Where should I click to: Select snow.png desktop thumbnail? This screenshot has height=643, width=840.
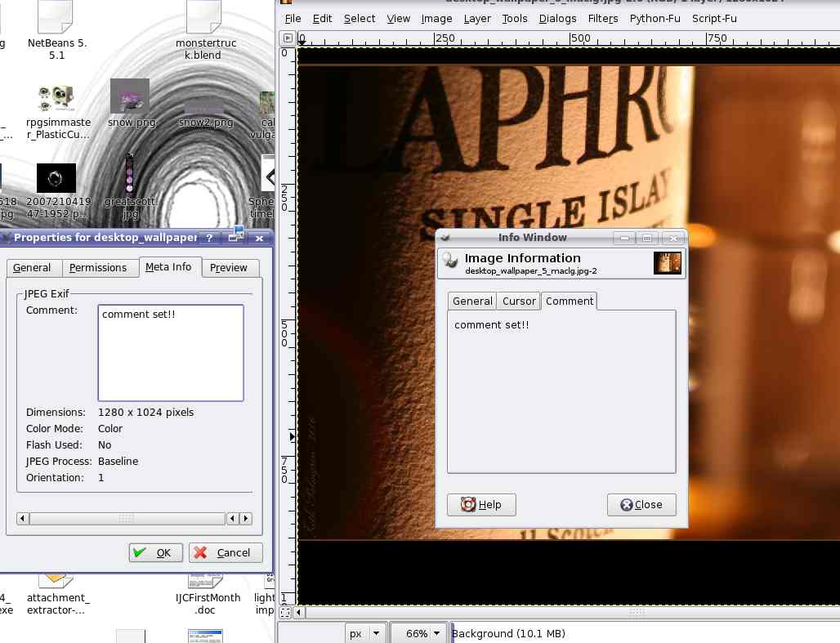[130, 96]
